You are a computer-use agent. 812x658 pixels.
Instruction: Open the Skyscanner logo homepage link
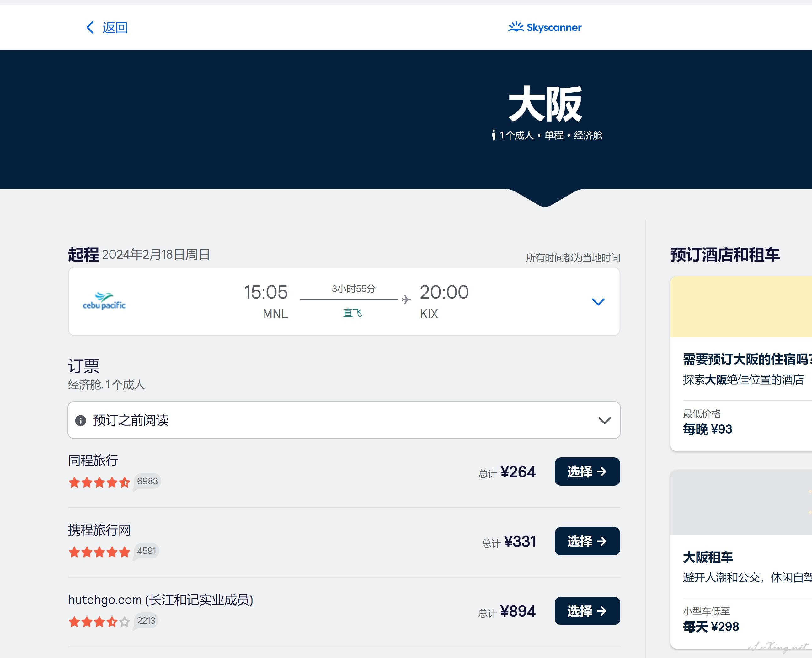[x=545, y=27]
